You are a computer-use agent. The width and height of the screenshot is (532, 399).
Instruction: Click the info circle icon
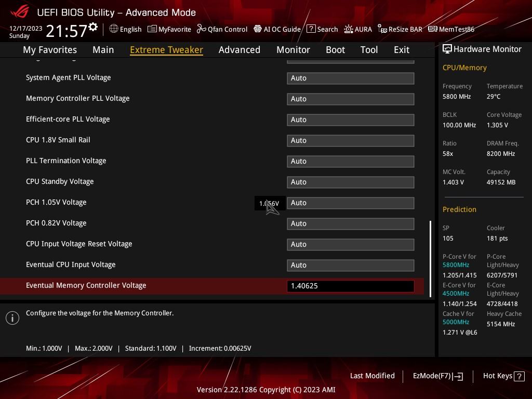point(12,318)
